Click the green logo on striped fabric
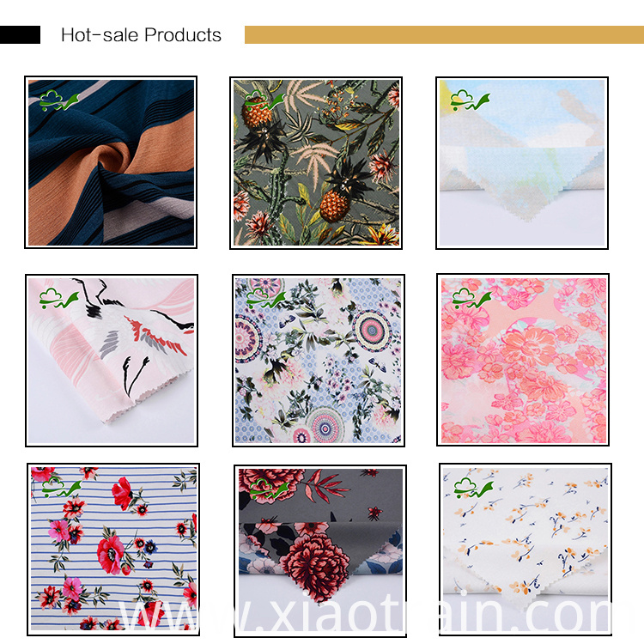644x644 pixels. pos(59,100)
